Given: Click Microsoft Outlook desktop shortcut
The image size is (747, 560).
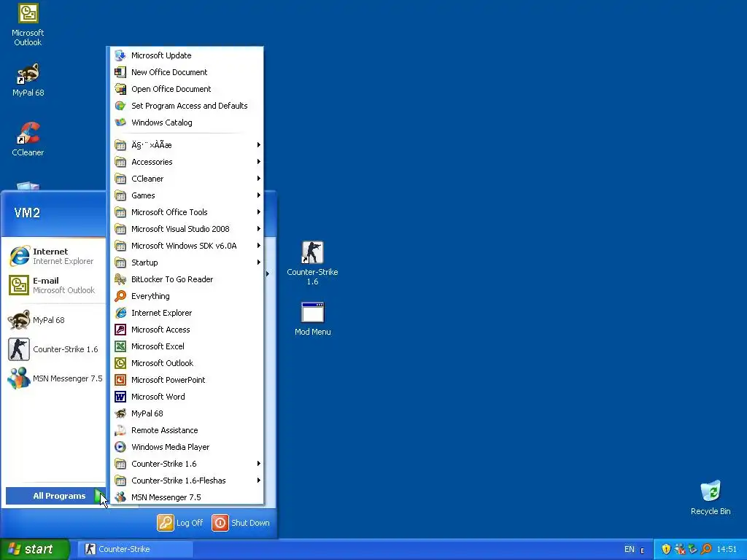Looking at the screenshot, I should pos(28,25).
